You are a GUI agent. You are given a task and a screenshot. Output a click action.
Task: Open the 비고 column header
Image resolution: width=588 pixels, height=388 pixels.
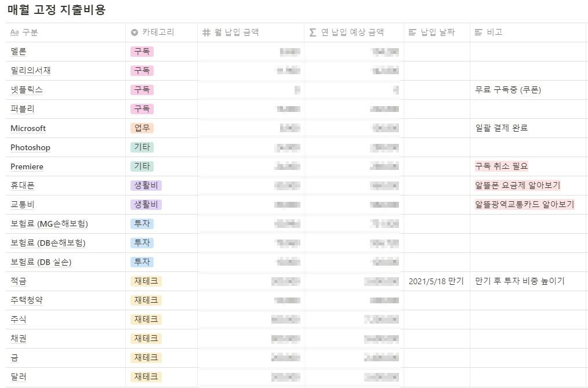528,32
